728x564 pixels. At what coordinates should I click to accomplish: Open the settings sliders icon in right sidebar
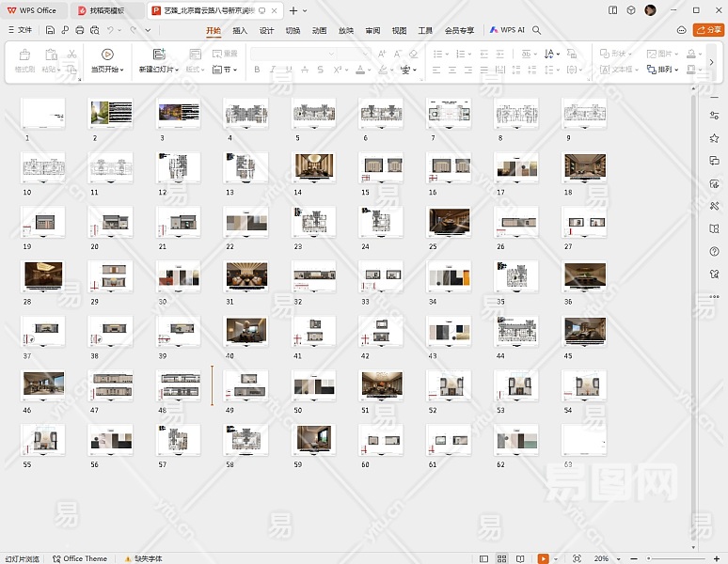(x=715, y=114)
